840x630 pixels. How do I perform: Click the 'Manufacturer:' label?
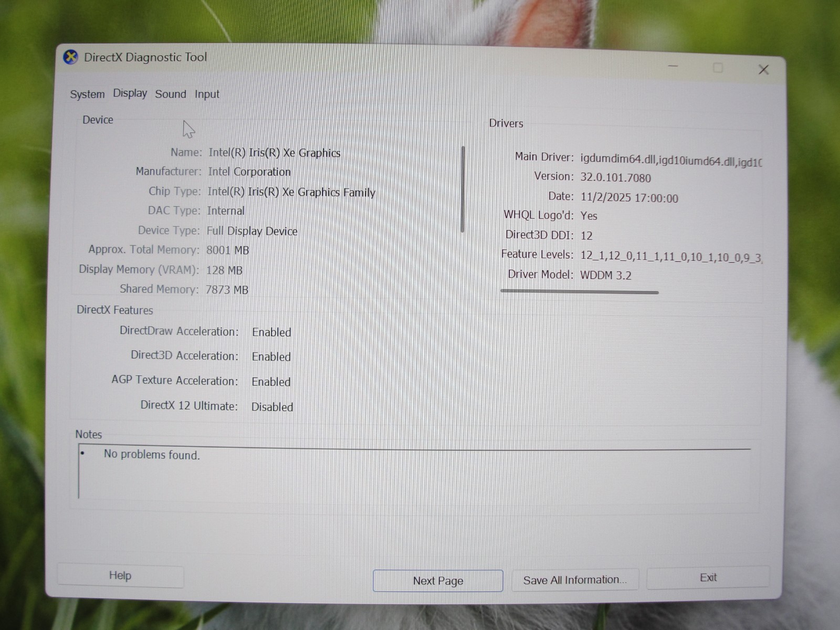pos(169,172)
